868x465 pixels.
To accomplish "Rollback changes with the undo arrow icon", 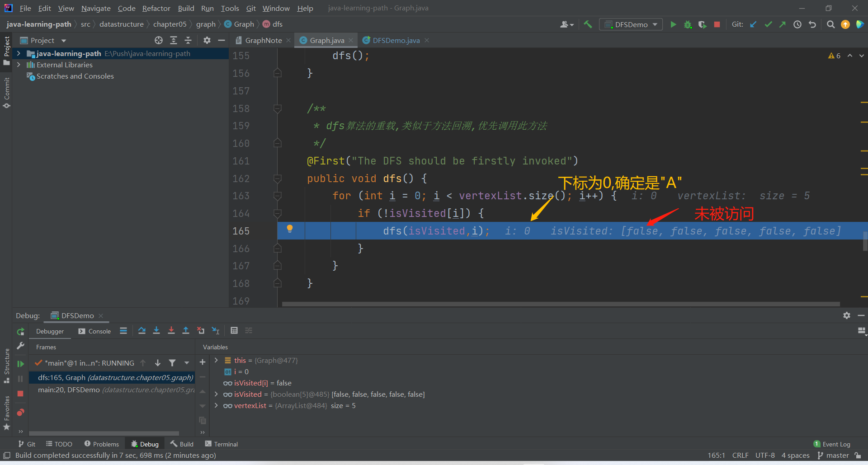I will tap(812, 24).
